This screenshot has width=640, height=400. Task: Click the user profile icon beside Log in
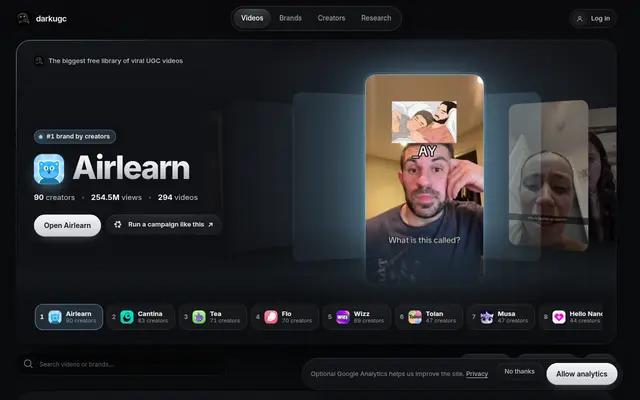(x=579, y=19)
